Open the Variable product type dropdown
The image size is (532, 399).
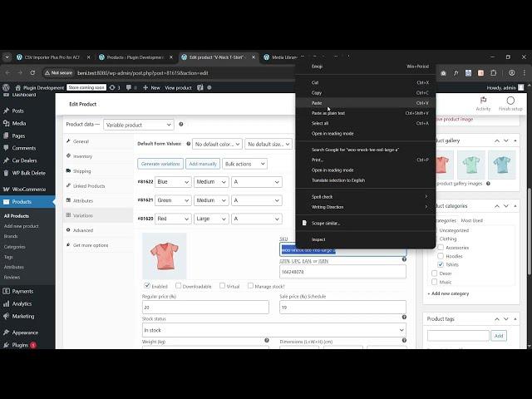(139, 125)
